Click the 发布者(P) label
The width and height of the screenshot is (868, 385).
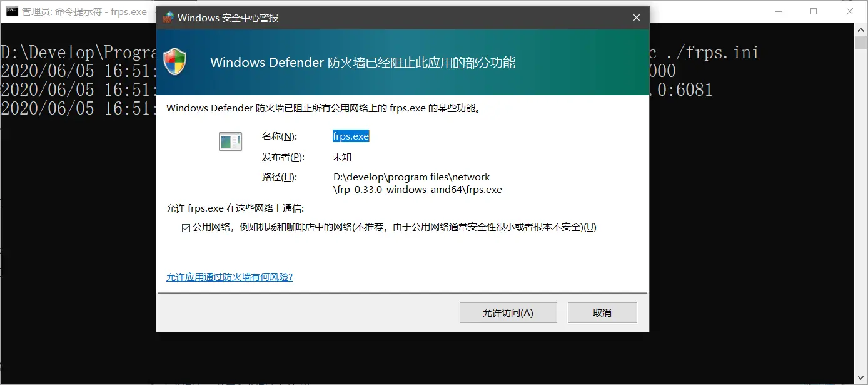[282, 157]
